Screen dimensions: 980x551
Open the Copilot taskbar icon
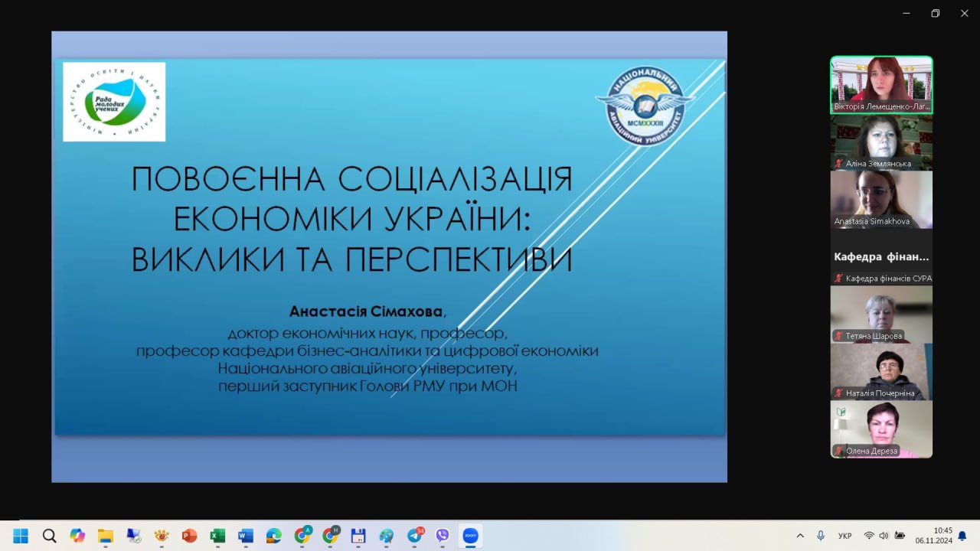tap(77, 536)
